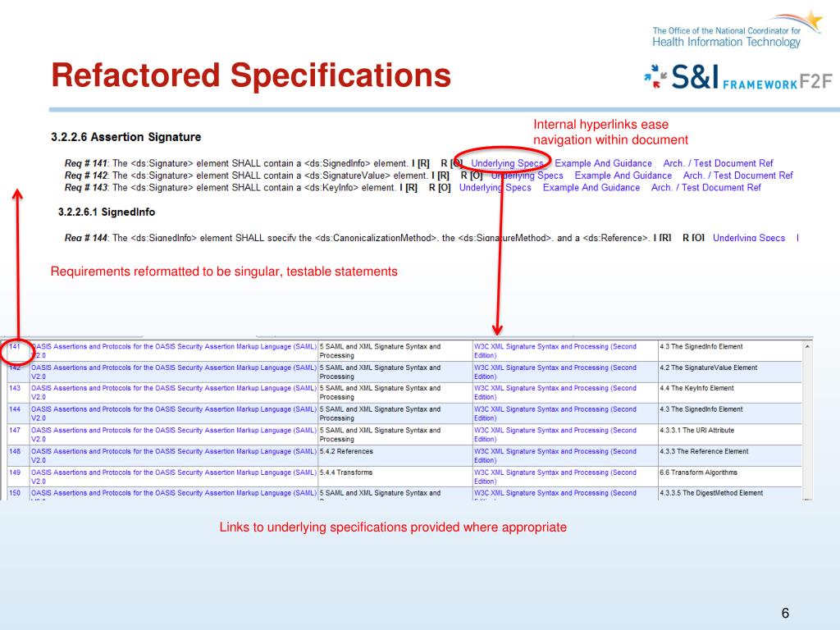Select '6.6 Transform Algorithms' cell
The height and width of the screenshot is (630, 840).
(x=729, y=477)
